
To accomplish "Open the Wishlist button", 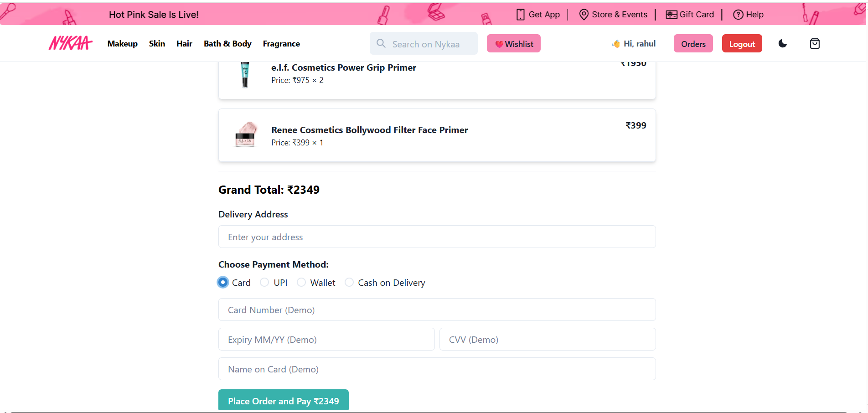I will tap(514, 44).
